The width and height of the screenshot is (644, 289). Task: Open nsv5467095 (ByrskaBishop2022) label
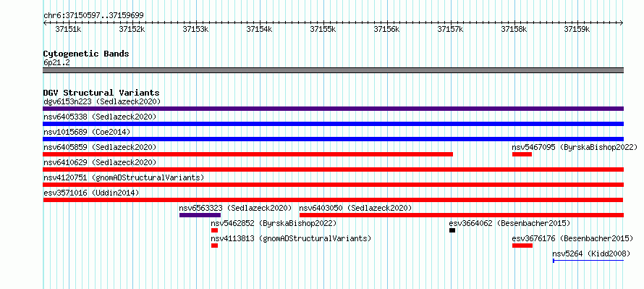tap(575, 147)
